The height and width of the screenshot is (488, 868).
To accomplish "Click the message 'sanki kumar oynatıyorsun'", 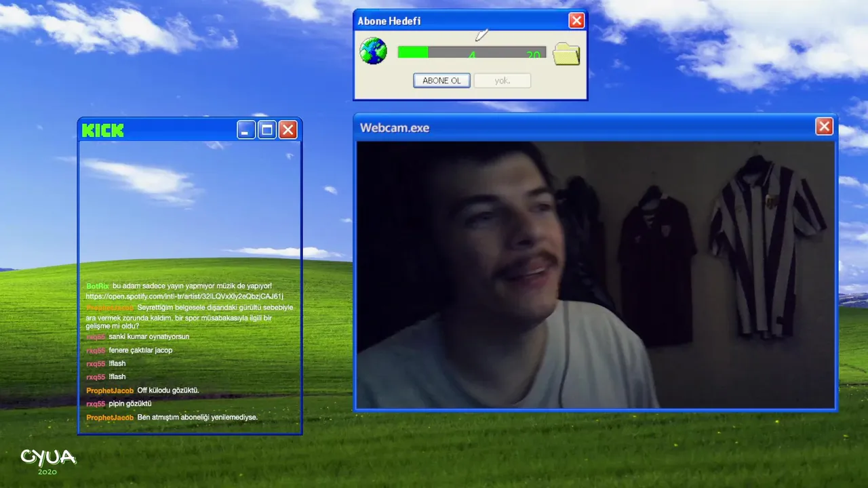I will [149, 337].
